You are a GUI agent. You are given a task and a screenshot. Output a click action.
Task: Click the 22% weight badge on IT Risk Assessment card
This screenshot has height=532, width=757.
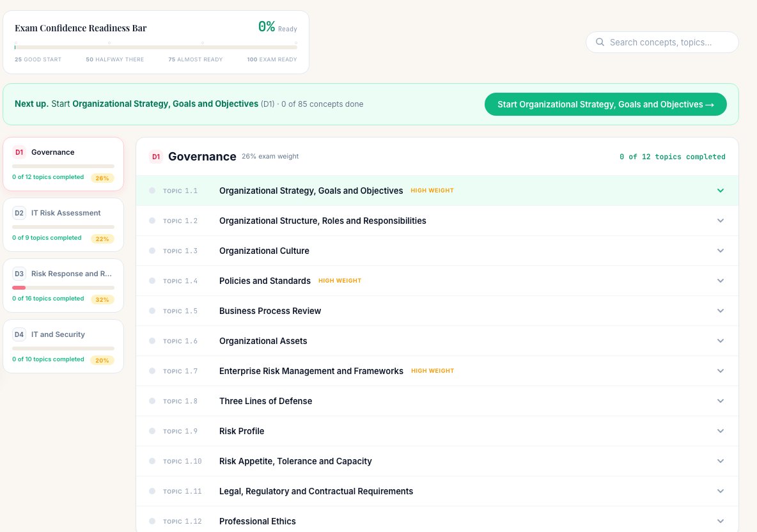point(102,239)
